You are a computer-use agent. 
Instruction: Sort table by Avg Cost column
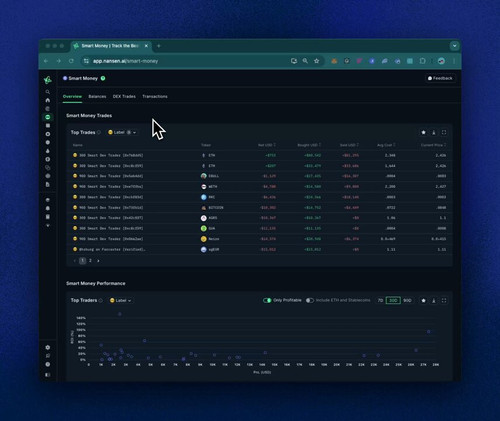(386, 145)
